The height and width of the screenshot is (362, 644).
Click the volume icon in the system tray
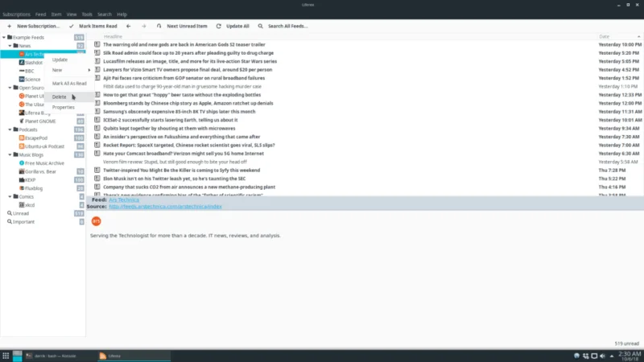(x=602, y=356)
